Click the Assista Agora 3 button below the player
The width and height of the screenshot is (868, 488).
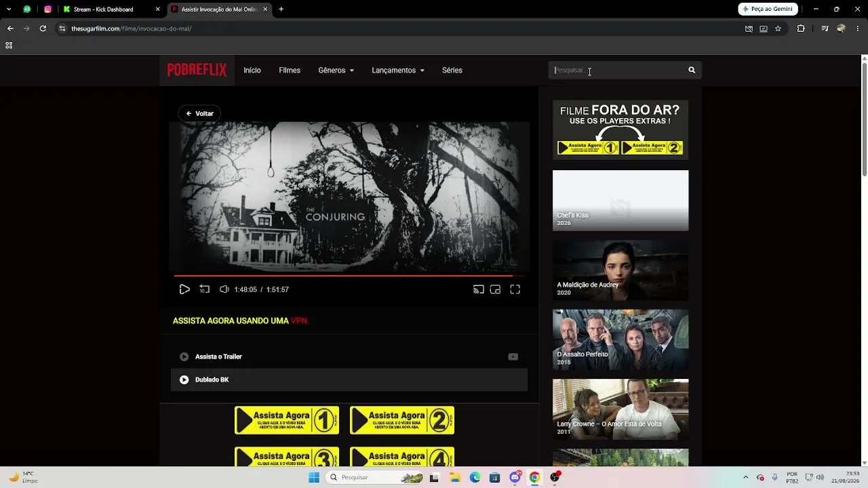point(287,457)
